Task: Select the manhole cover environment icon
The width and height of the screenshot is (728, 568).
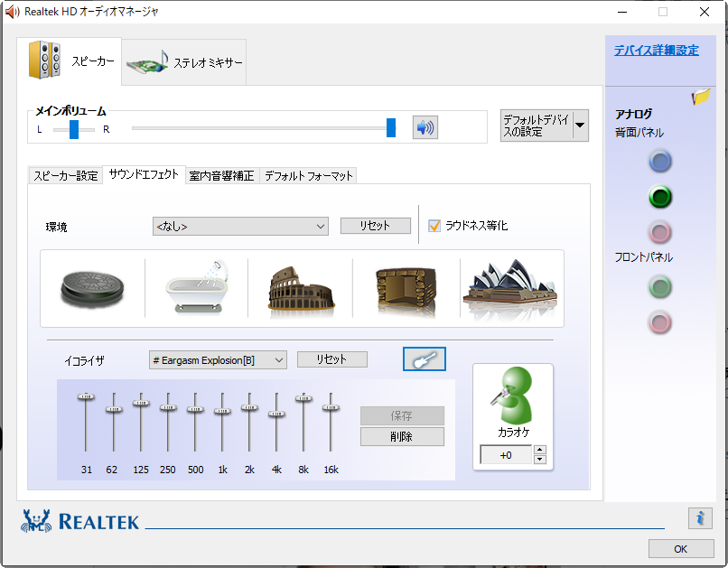Action: (x=92, y=288)
